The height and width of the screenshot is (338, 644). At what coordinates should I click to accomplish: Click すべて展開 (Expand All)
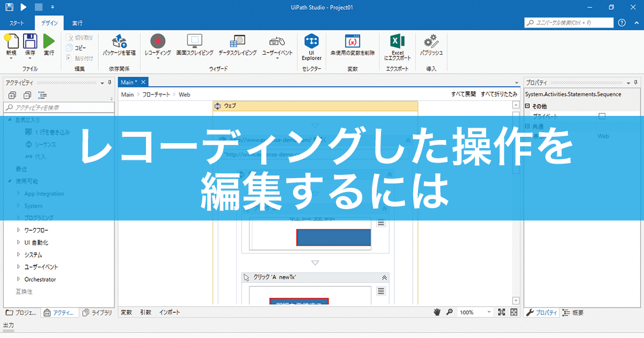tap(463, 94)
